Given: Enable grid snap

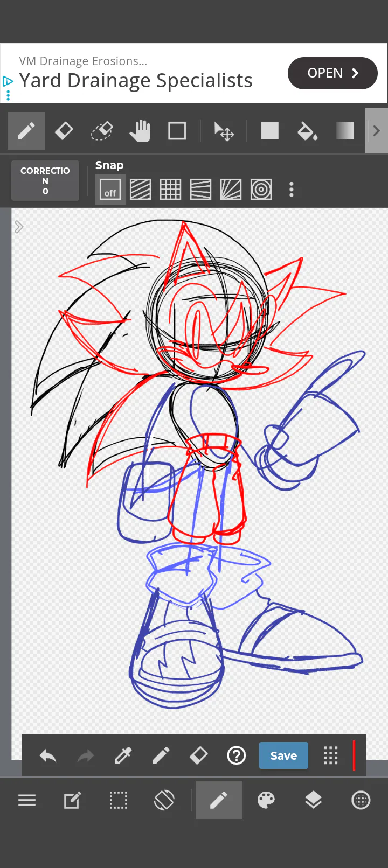Looking at the screenshot, I should pos(171,190).
